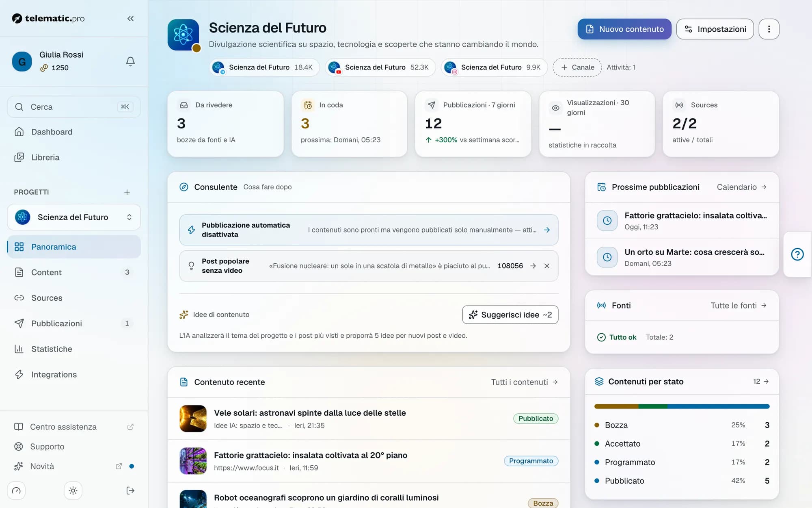
Task: Expand the Scienza del Futuro project selector
Action: 74,217
